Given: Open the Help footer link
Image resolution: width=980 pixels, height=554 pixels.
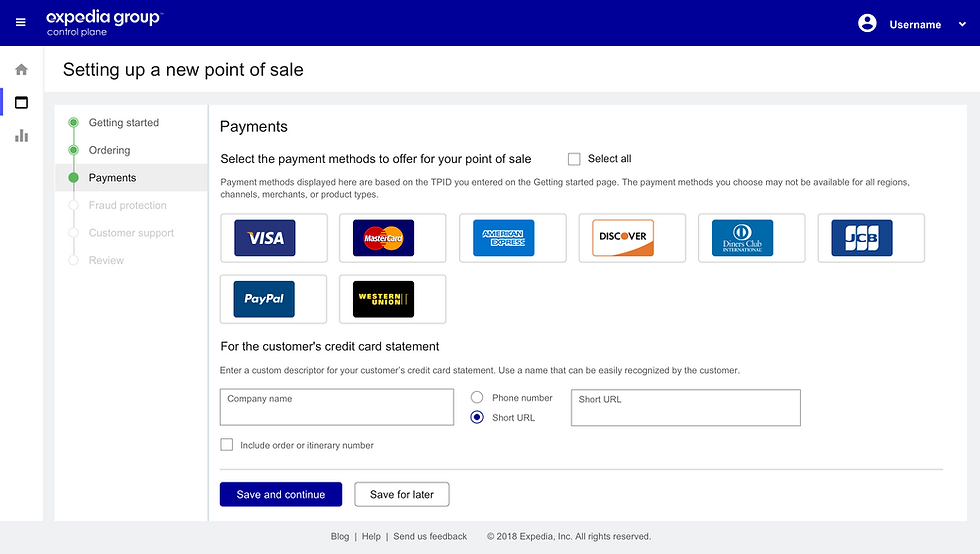Looking at the screenshot, I should (x=371, y=536).
